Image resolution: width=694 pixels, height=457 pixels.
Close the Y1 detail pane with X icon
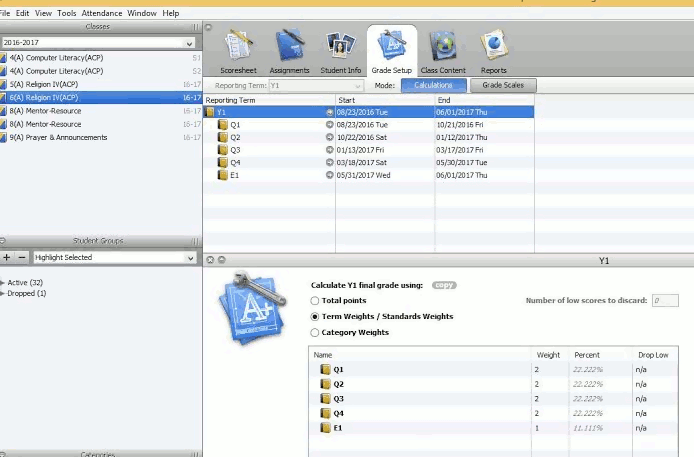(x=210, y=260)
